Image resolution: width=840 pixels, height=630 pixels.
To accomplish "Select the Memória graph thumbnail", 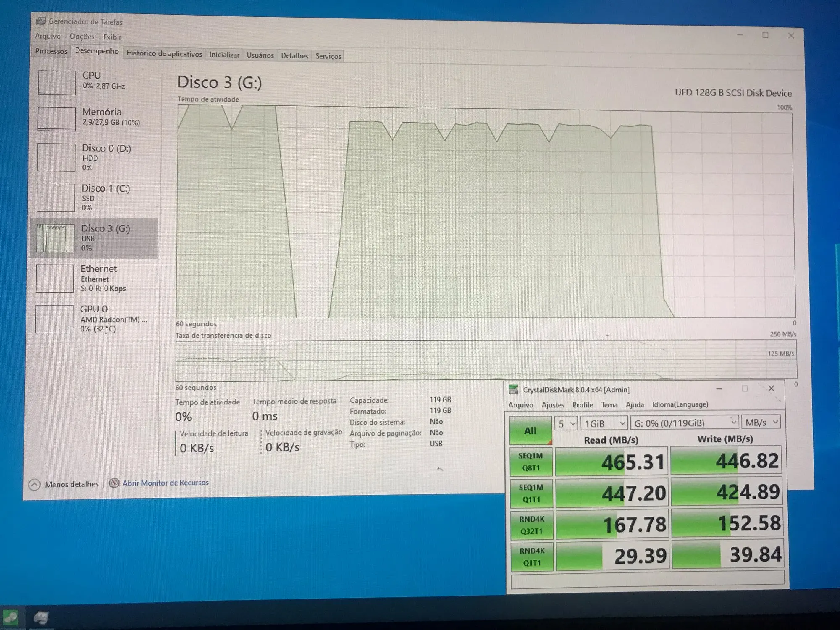I will pyautogui.click(x=56, y=119).
